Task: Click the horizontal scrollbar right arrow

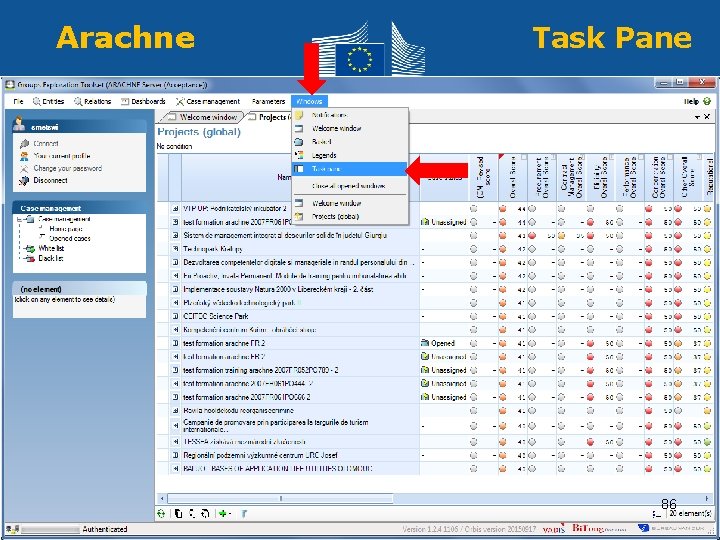Action: pos(706,498)
